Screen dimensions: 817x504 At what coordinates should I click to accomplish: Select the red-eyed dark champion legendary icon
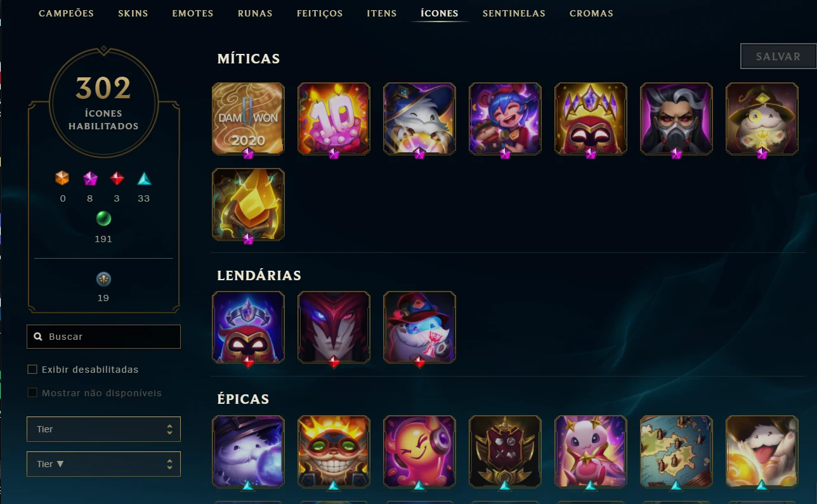tap(334, 327)
